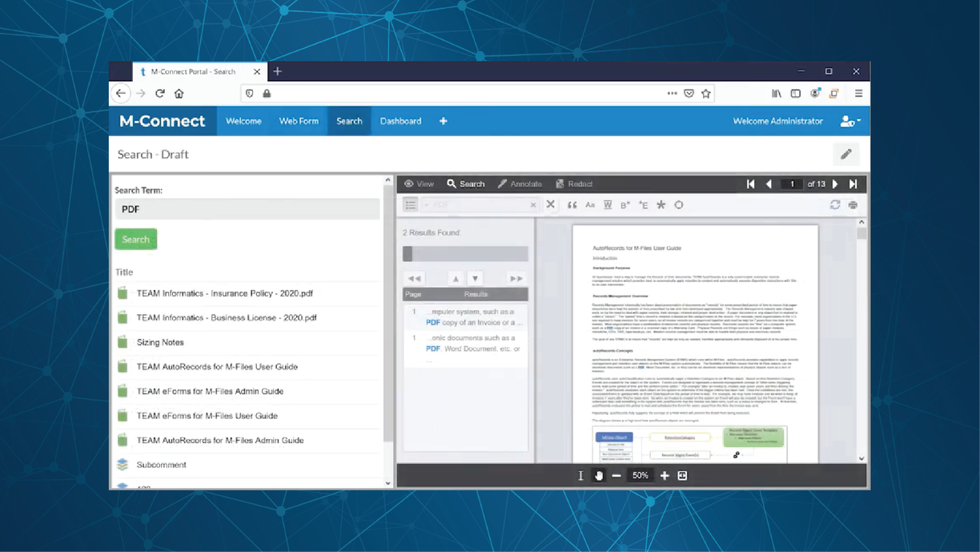This screenshot has height=552, width=980.
Task: Open the user account menu dropdown
Action: click(x=850, y=122)
